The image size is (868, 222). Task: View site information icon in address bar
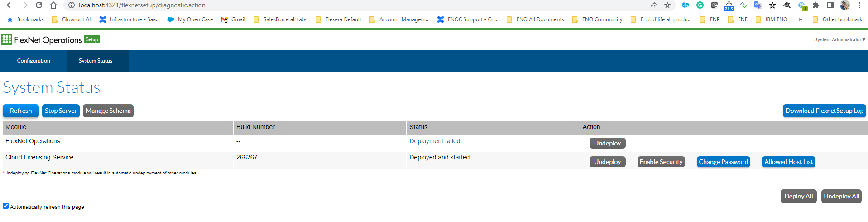[71, 5]
